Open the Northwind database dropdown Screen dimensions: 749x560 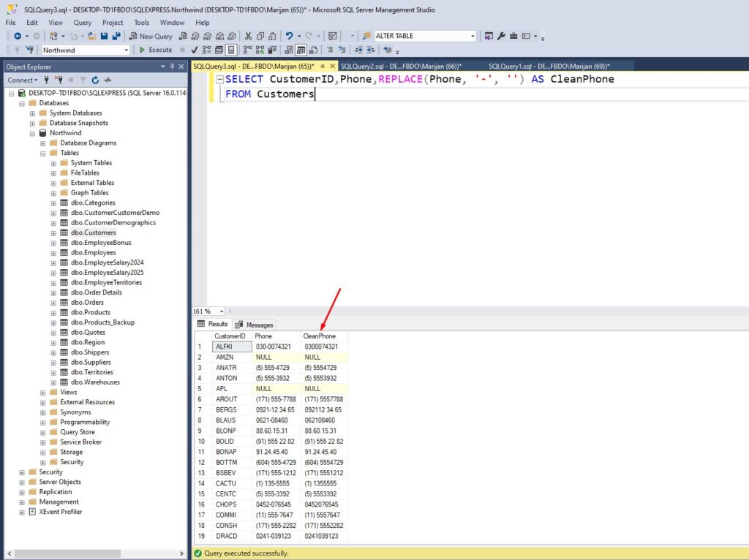point(126,50)
